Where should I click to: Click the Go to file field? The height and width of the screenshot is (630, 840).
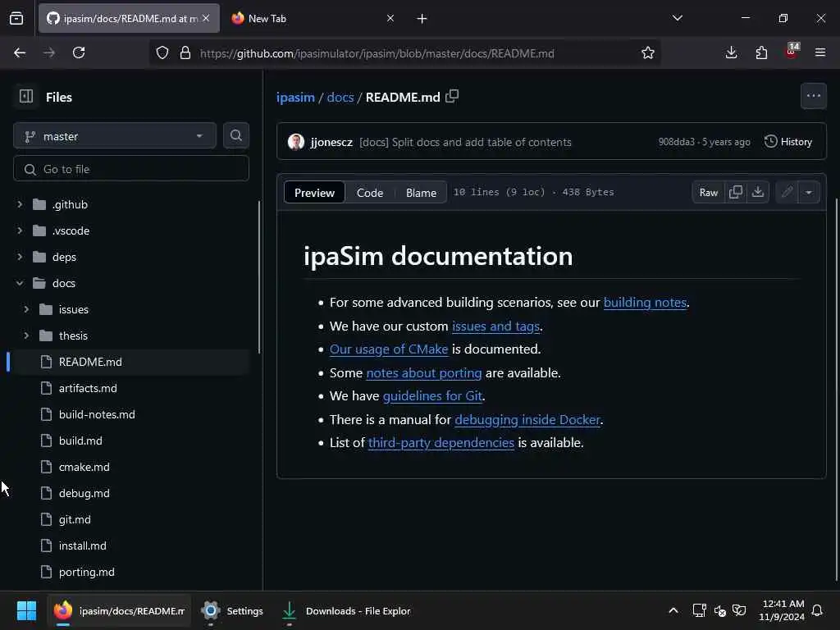click(x=131, y=169)
